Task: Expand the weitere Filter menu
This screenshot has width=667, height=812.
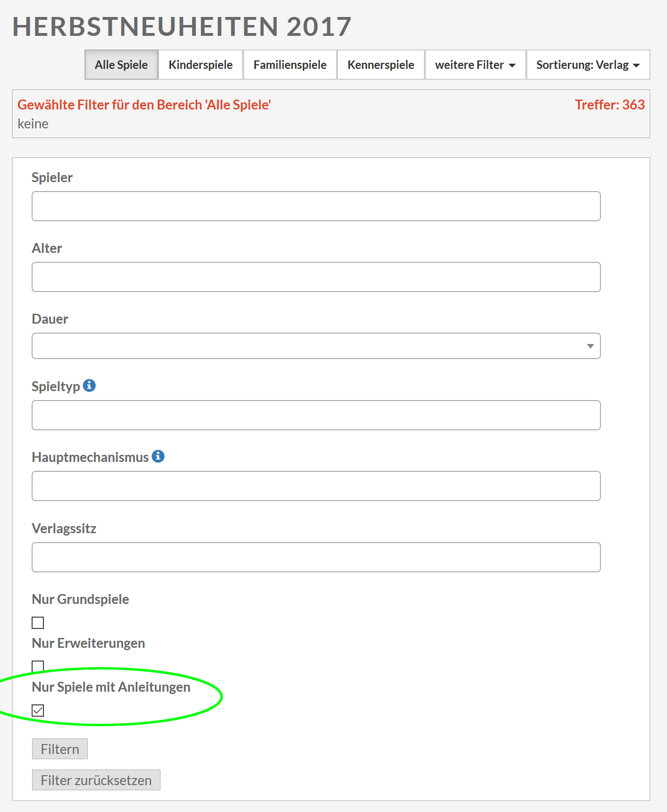Action: (475, 65)
